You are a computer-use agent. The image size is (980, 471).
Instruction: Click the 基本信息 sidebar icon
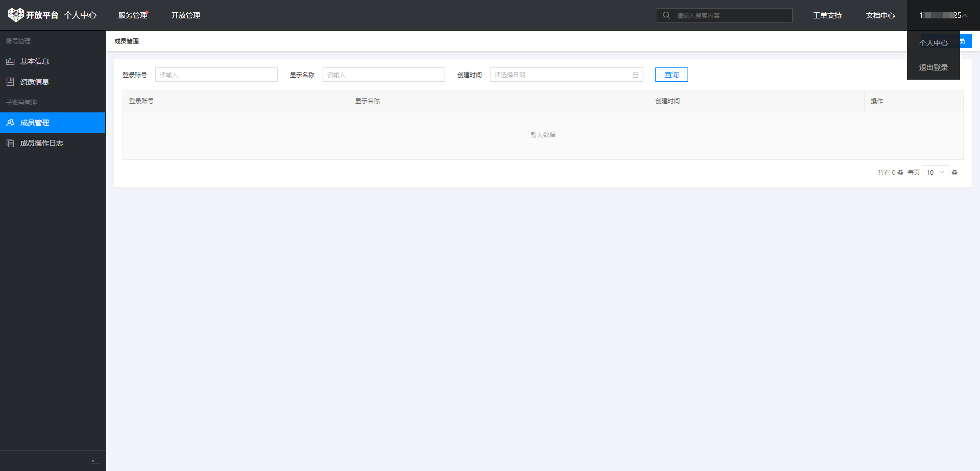[x=10, y=61]
